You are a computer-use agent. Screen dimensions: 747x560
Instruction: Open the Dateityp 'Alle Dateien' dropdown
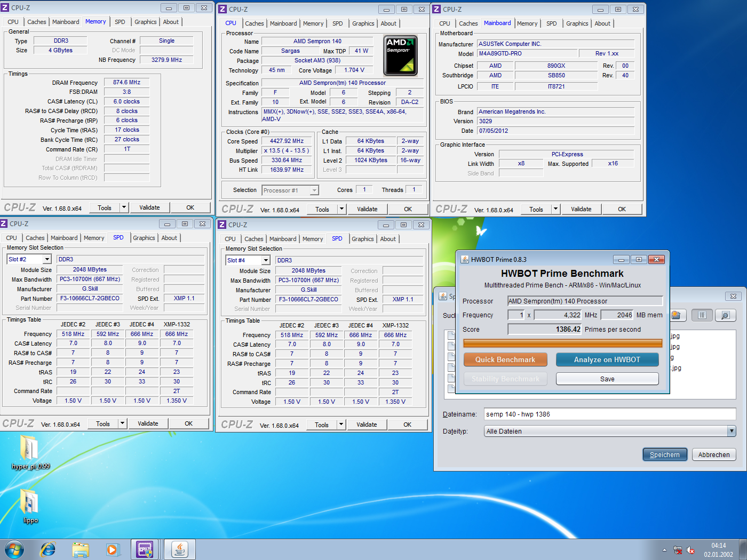coord(732,431)
